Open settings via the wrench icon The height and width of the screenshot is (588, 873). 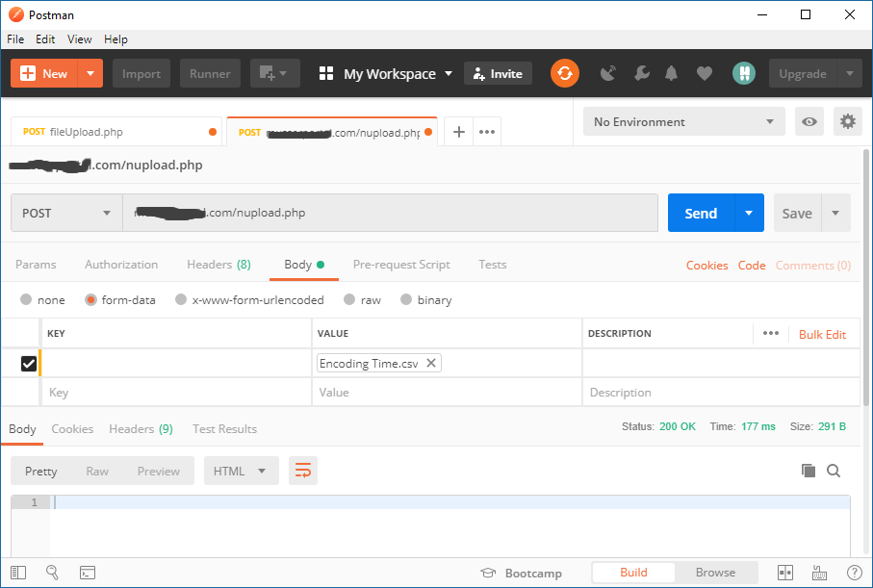click(x=641, y=73)
